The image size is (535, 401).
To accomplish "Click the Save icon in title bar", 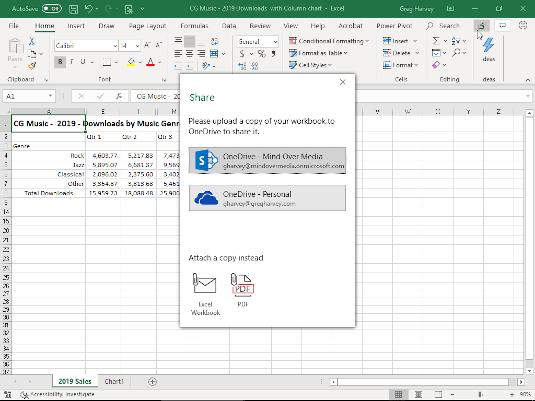I will (73, 9).
